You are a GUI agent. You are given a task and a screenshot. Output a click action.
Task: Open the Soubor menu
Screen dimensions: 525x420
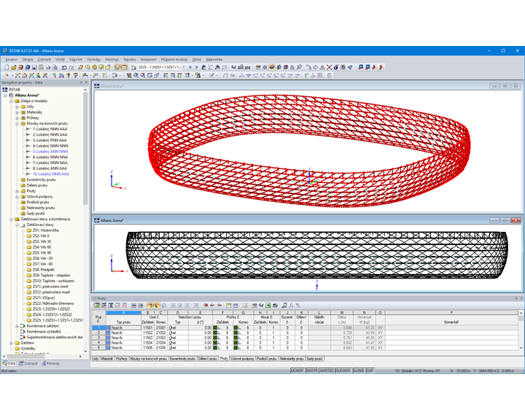[x=12, y=59]
